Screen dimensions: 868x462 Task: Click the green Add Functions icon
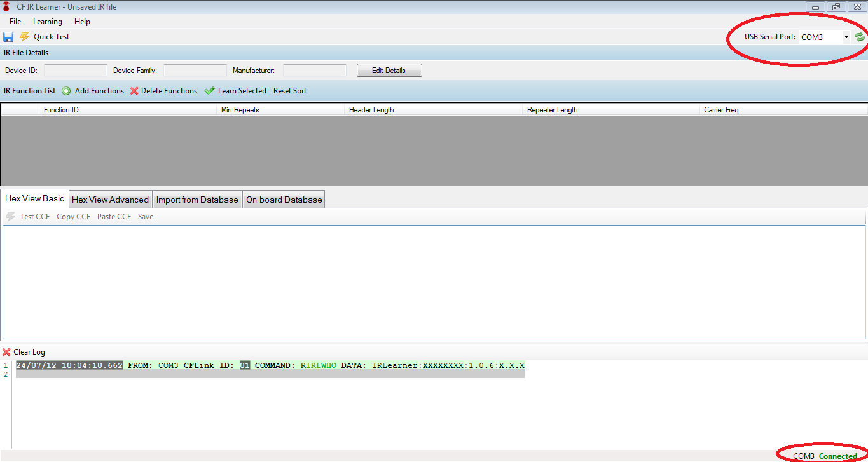(66, 91)
